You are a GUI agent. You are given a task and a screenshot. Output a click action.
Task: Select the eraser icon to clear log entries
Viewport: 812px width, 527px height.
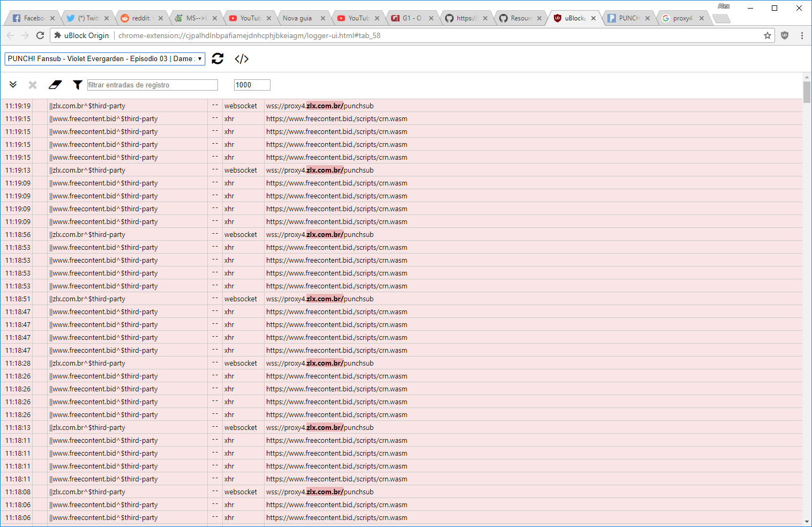[55, 84]
